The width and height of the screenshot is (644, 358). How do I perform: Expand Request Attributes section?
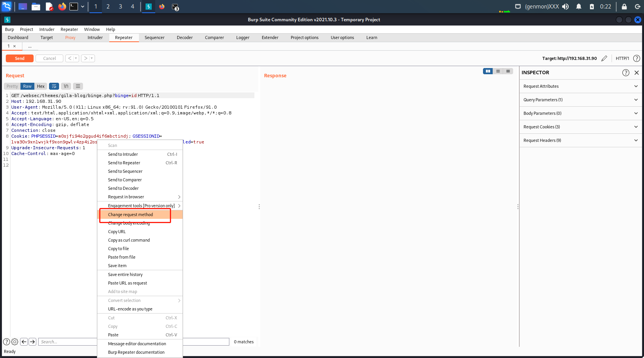coord(581,86)
